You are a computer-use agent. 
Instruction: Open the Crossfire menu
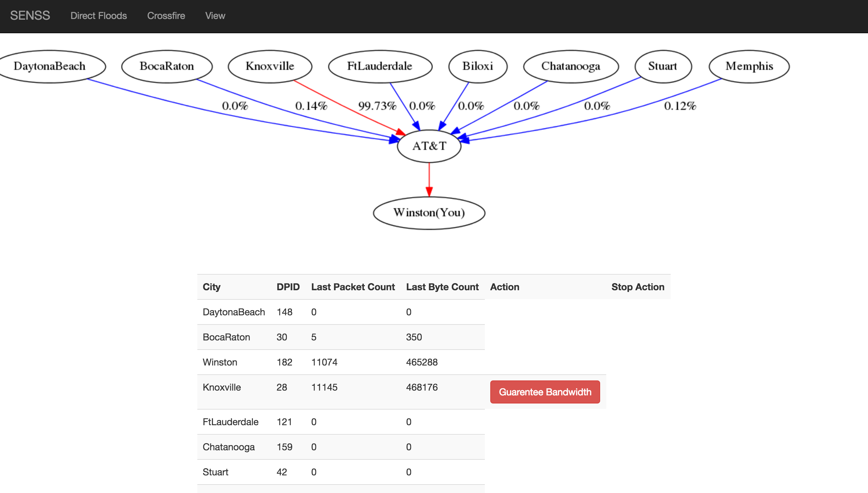pos(166,16)
